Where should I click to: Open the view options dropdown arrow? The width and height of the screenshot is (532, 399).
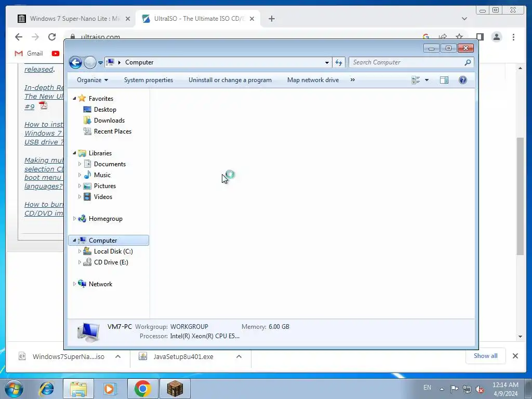427,80
